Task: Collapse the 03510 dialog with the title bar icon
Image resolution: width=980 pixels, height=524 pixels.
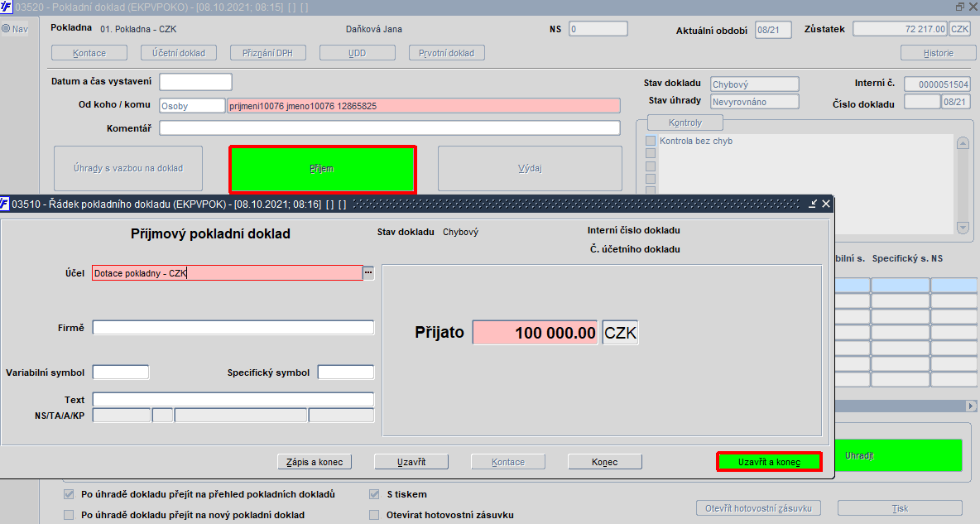Action: [x=813, y=204]
